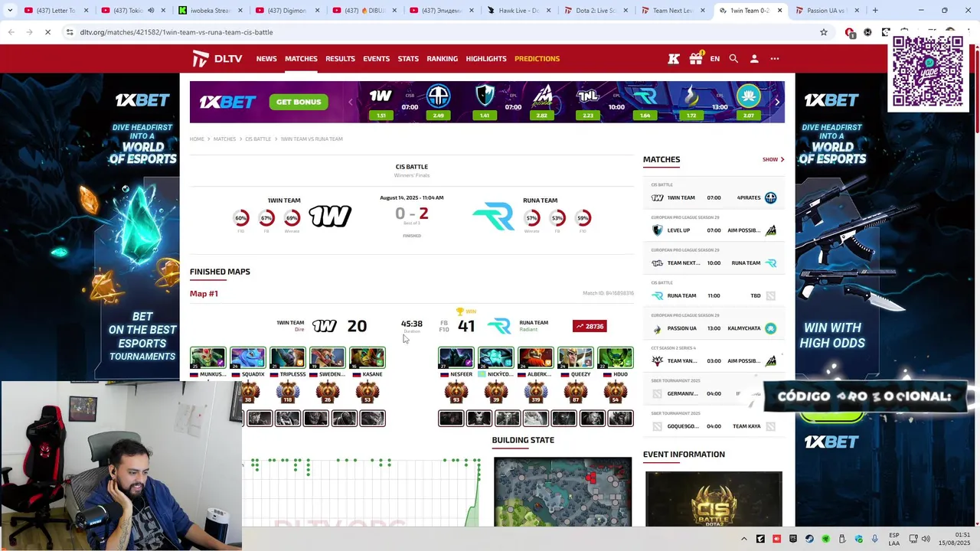Click the large 1win Team logo
The image size is (980, 551).
pyautogui.click(x=330, y=217)
